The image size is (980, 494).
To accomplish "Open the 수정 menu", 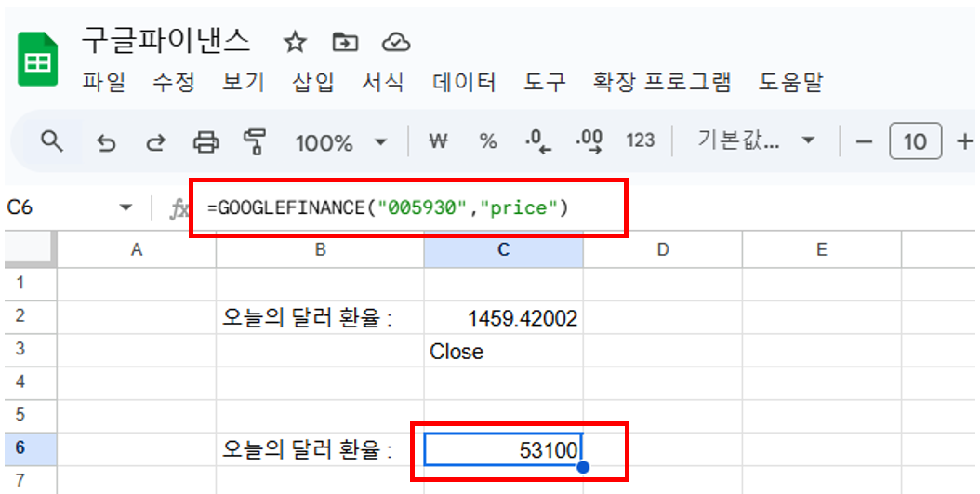I will [174, 82].
